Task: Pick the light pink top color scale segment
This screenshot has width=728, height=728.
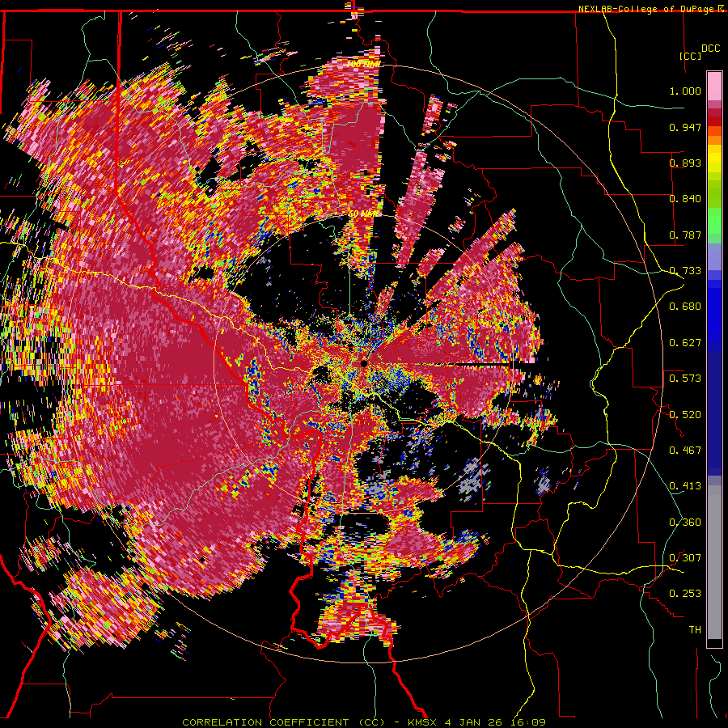Action: click(714, 87)
